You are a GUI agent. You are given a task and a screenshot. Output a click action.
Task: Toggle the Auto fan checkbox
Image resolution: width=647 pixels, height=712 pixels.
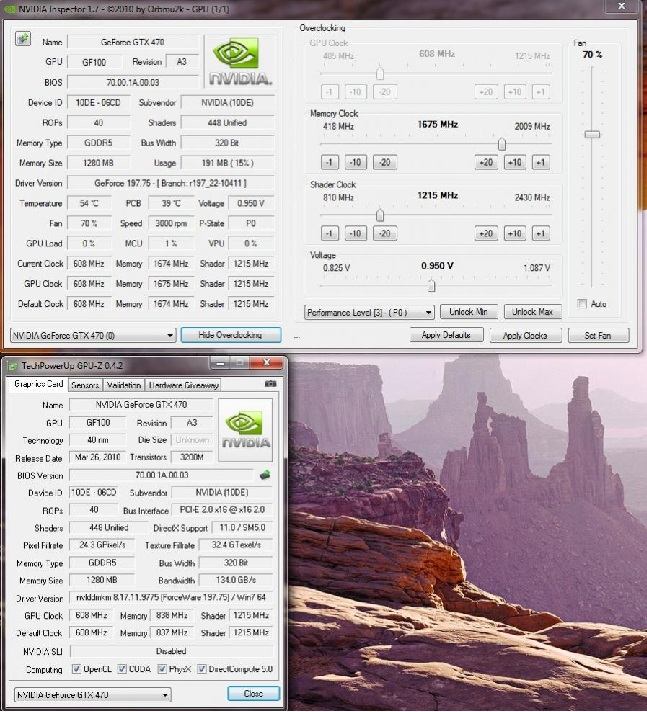point(582,303)
